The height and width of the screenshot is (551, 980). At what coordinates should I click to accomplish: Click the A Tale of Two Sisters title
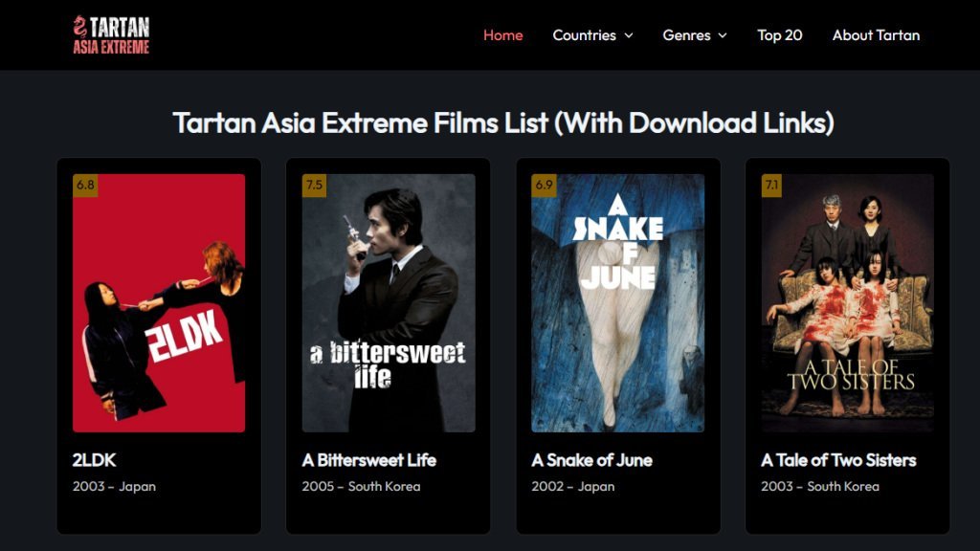(838, 460)
